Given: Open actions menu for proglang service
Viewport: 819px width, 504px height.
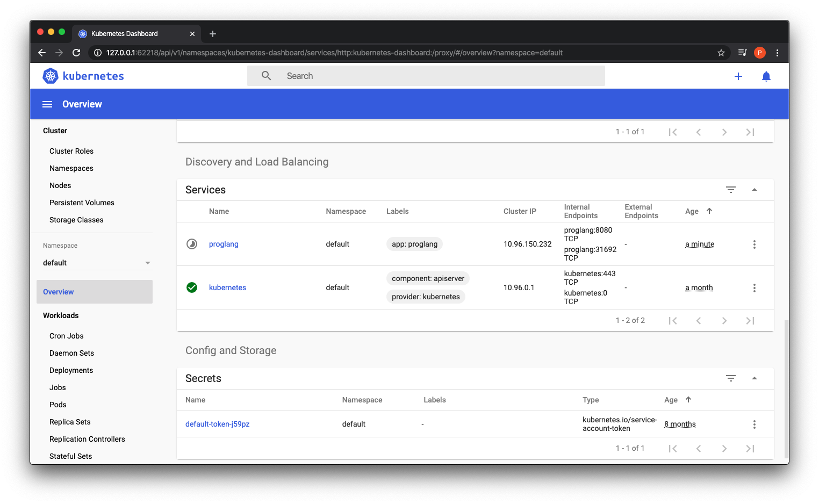Looking at the screenshot, I should (755, 244).
